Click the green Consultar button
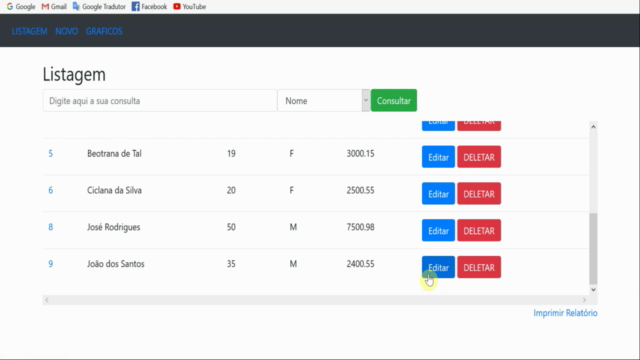640x360 pixels. point(394,100)
